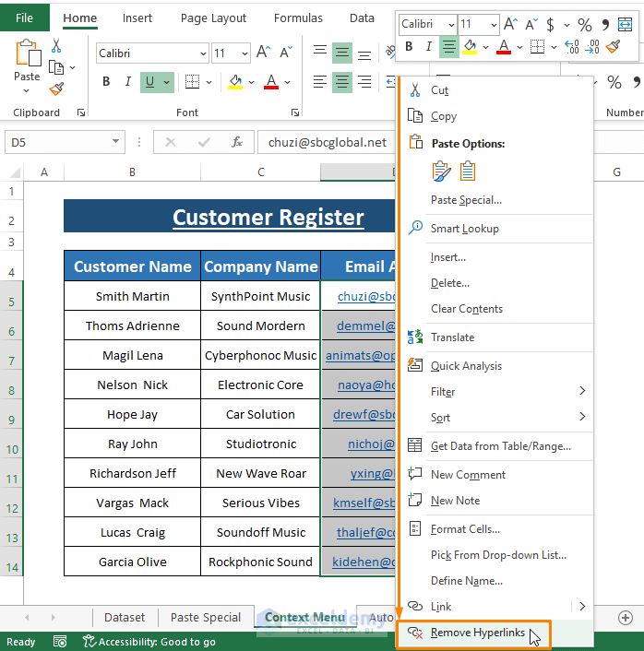Open the File tab

(25, 18)
